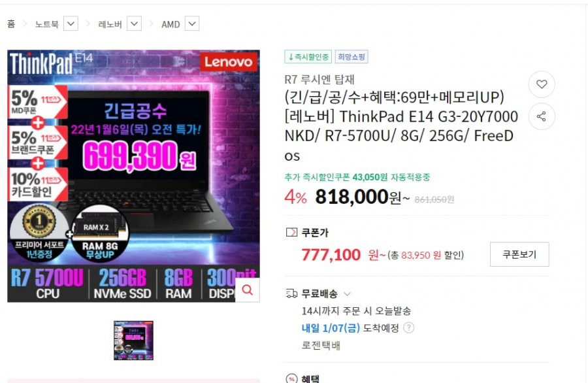Click the share icon button
This screenshot has width=588, height=383.
542,116
